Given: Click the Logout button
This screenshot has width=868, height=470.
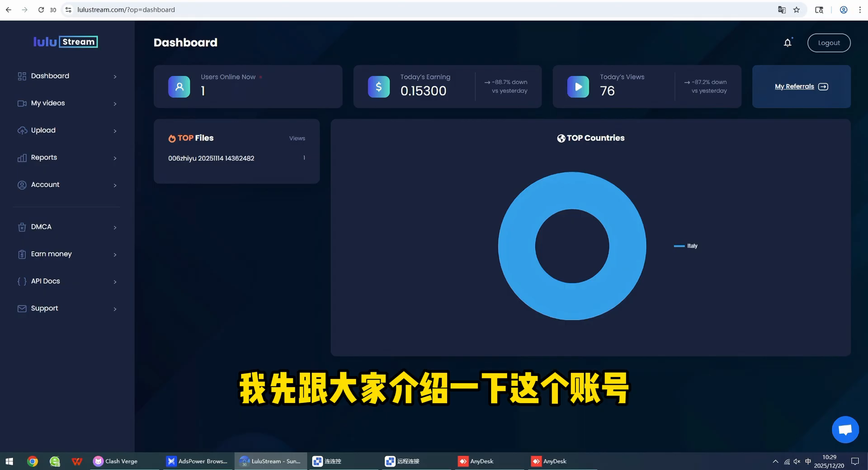Looking at the screenshot, I should tap(829, 43).
